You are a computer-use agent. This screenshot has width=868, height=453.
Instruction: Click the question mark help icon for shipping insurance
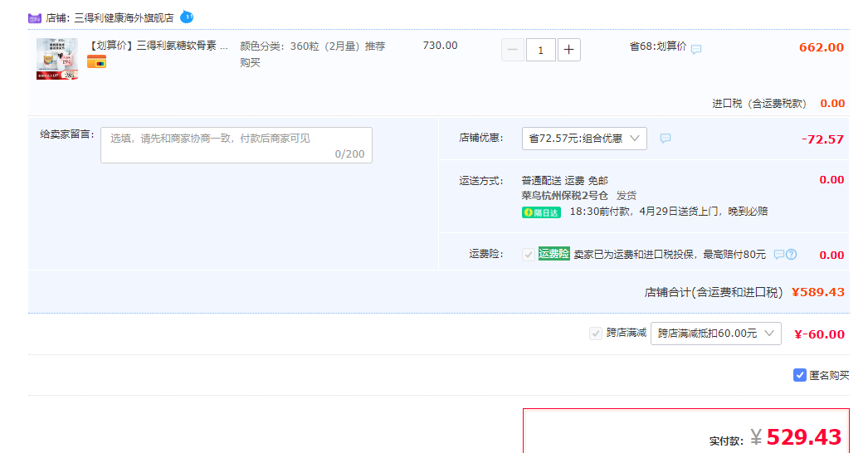pos(792,254)
